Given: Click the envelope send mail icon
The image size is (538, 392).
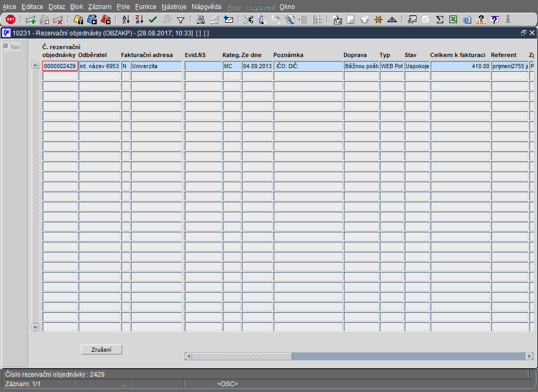Looking at the screenshot, I should coord(228,20).
